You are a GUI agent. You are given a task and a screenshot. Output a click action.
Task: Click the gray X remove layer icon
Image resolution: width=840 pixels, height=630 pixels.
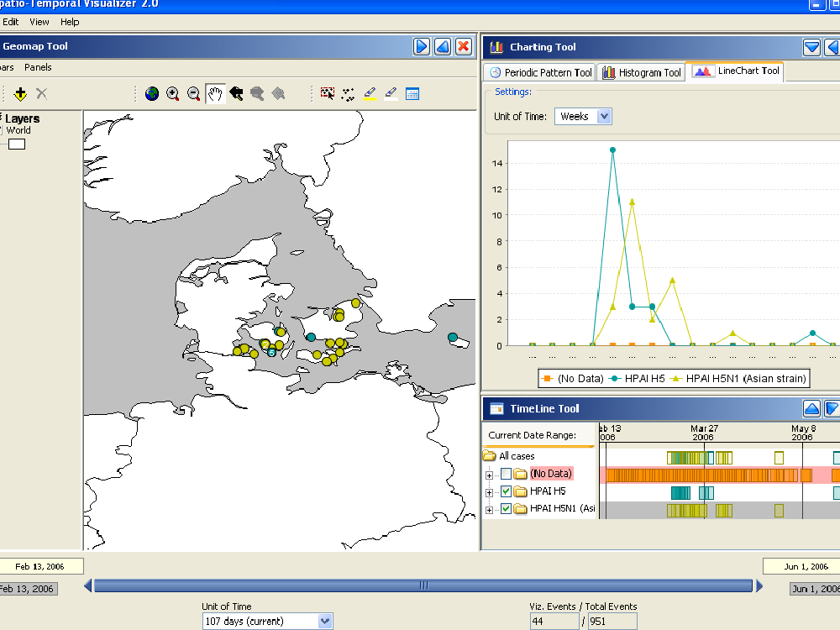(41, 94)
